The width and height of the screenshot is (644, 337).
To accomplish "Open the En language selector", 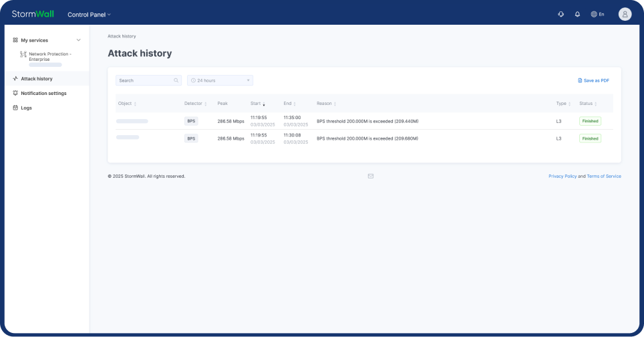I will coord(597,14).
